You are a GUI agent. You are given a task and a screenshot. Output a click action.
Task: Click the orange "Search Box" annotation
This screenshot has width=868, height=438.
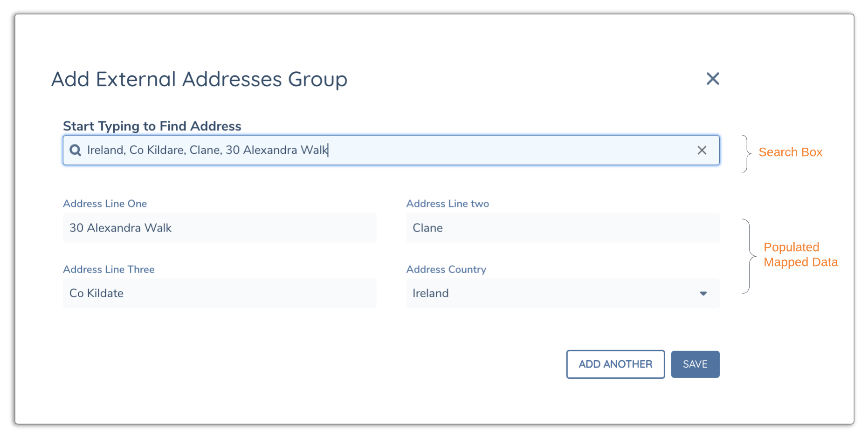(x=790, y=152)
